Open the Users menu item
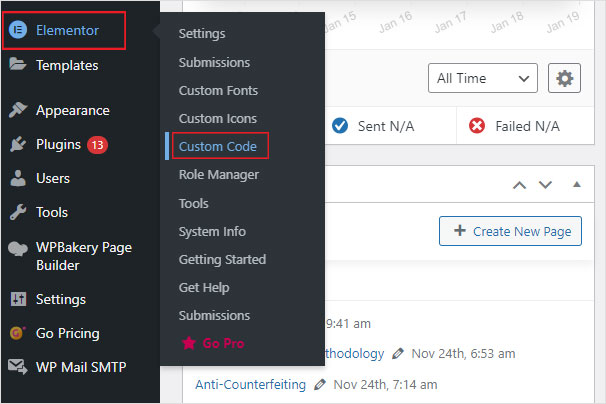Screen dimensions: 606x404 coord(53,179)
